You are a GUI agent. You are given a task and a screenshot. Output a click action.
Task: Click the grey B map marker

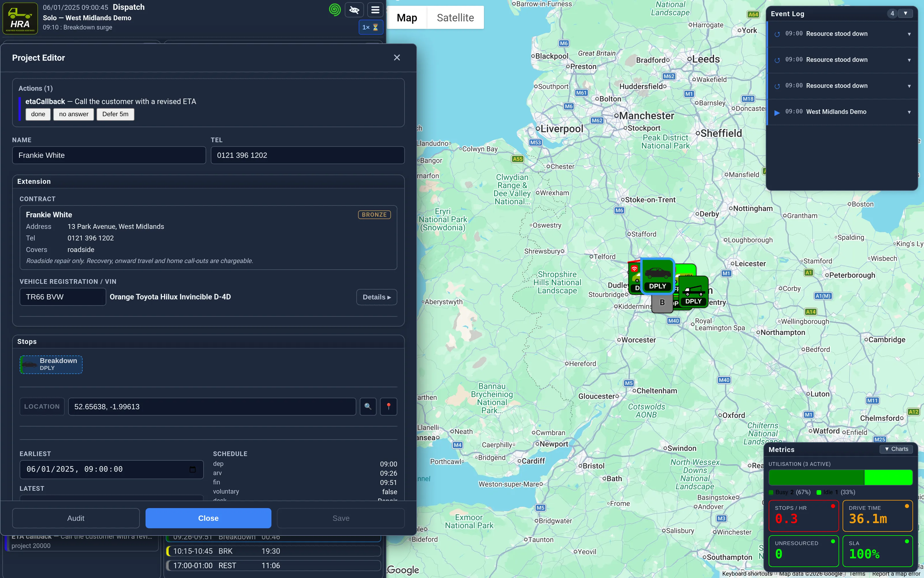click(x=662, y=303)
